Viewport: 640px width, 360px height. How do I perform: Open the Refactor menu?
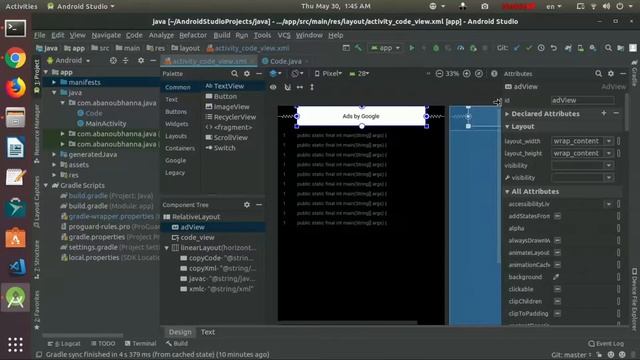(193, 35)
